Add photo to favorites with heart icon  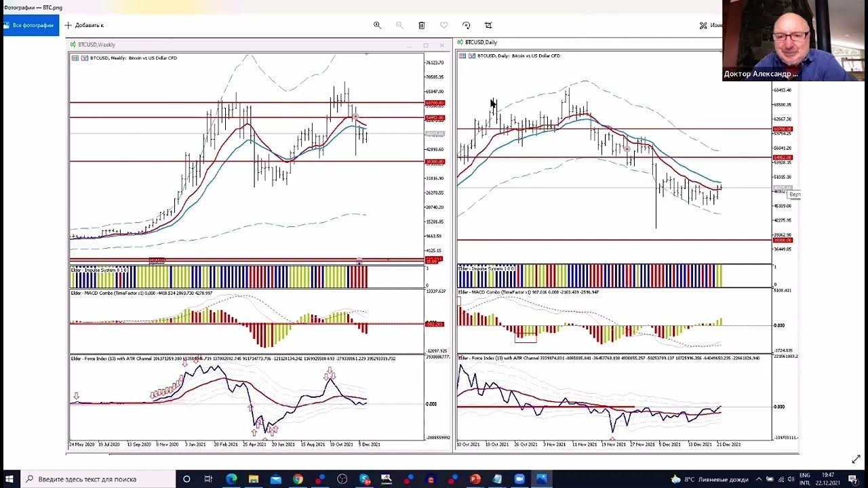[444, 25]
